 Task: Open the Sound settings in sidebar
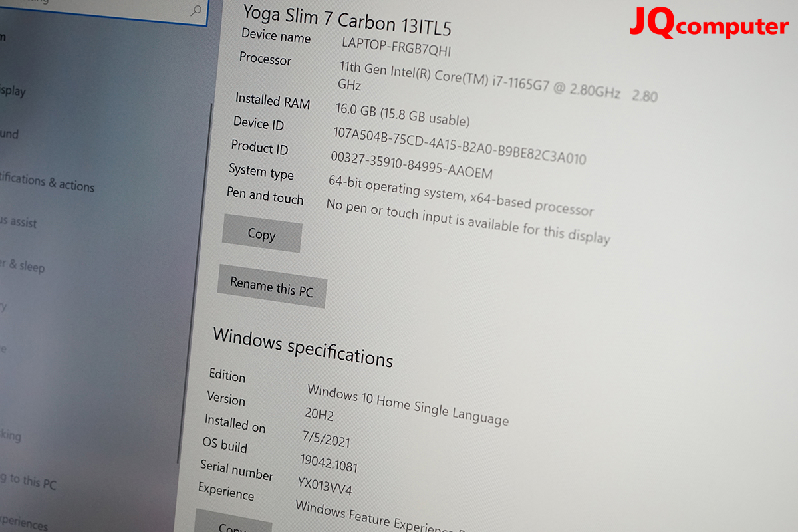(9, 134)
